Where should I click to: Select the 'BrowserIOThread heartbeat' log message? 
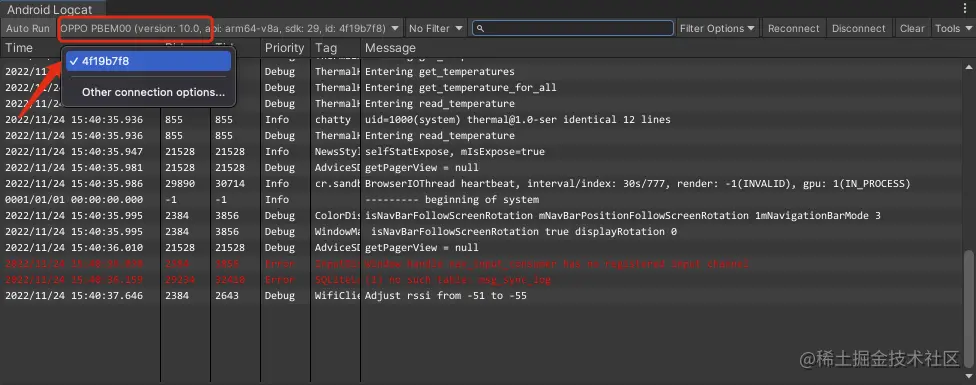(637, 183)
